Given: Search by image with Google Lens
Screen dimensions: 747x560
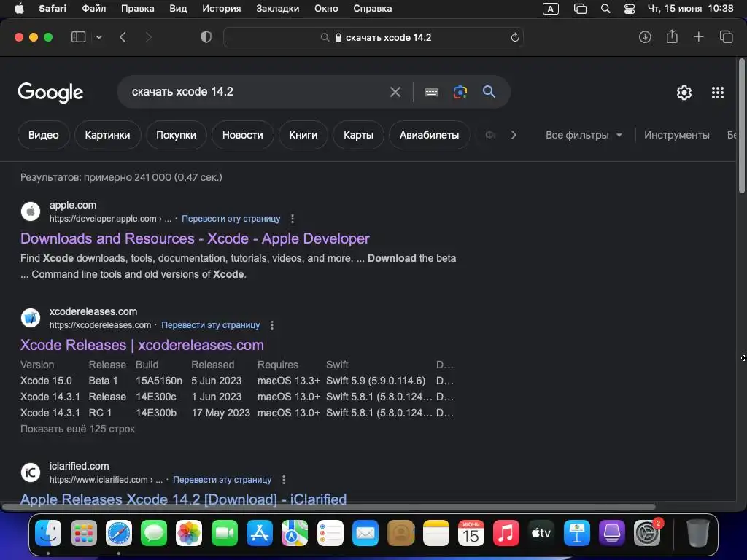Looking at the screenshot, I should tap(460, 92).
